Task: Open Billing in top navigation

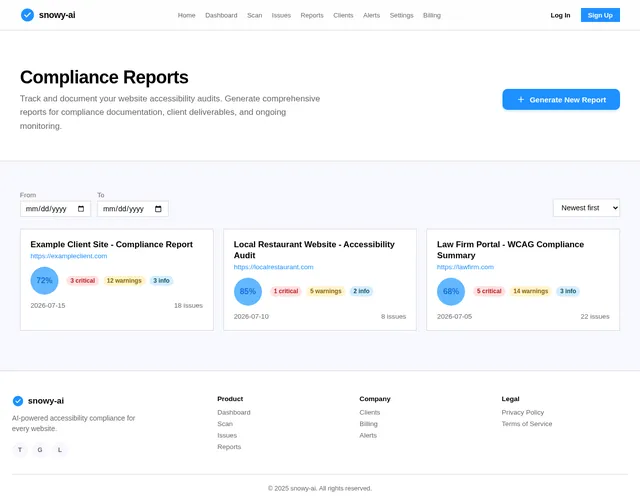Action: [x=432, y=15]
